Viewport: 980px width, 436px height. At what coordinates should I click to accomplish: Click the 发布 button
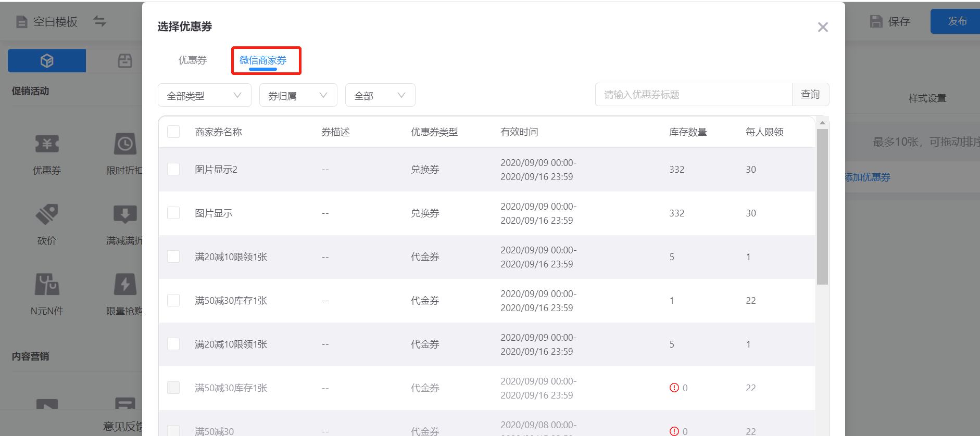point(957,21)
